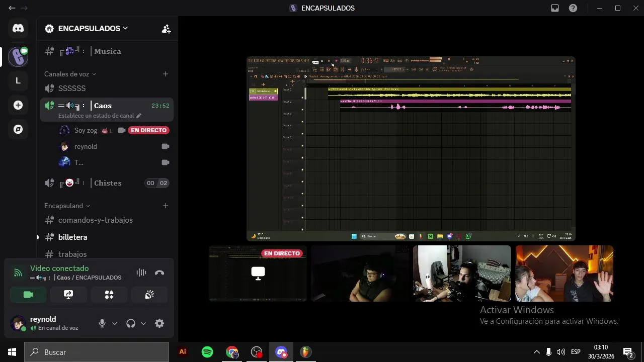Create a channel in Canales de voz
The width and height of the screenshot is (644, 362).
(x=166, y=74)
